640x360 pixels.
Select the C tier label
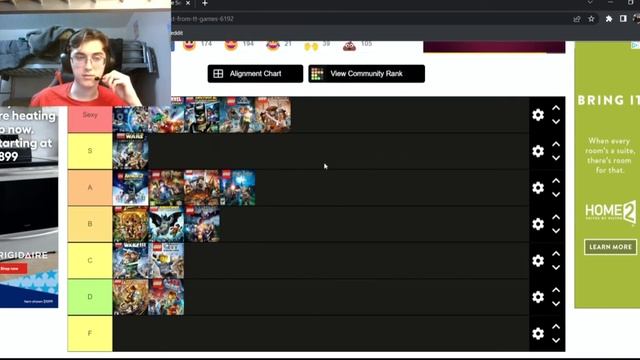90,260
